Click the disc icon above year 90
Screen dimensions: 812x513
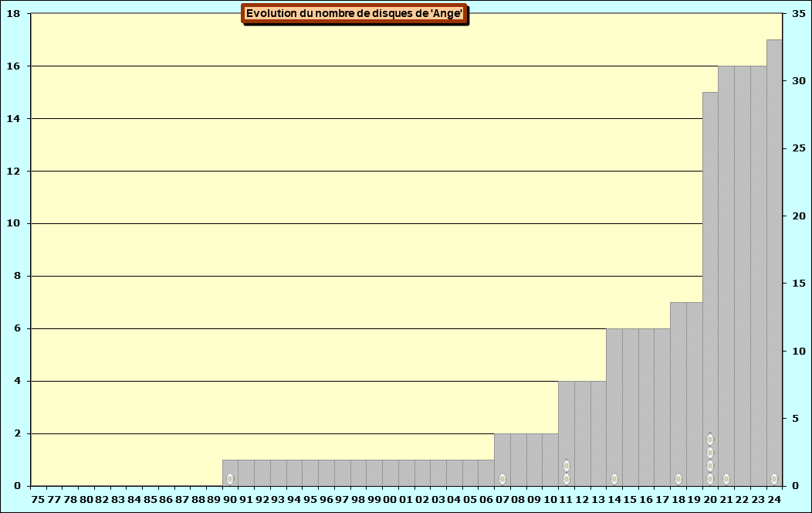(x=230, y=479)
